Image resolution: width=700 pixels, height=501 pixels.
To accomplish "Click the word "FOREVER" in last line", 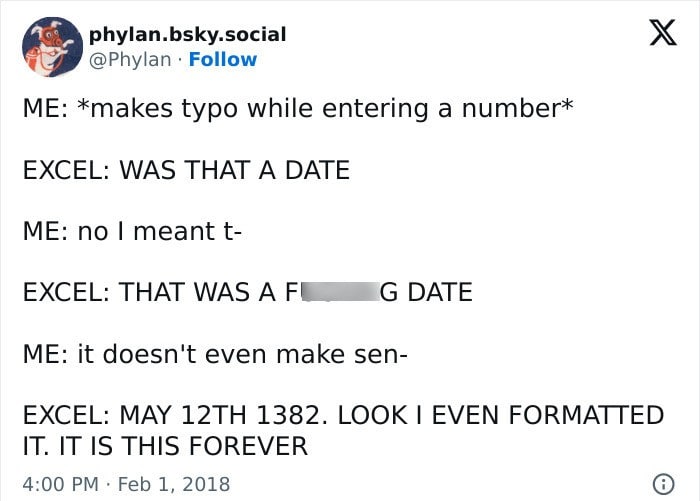I will click(x=250, y=446).
